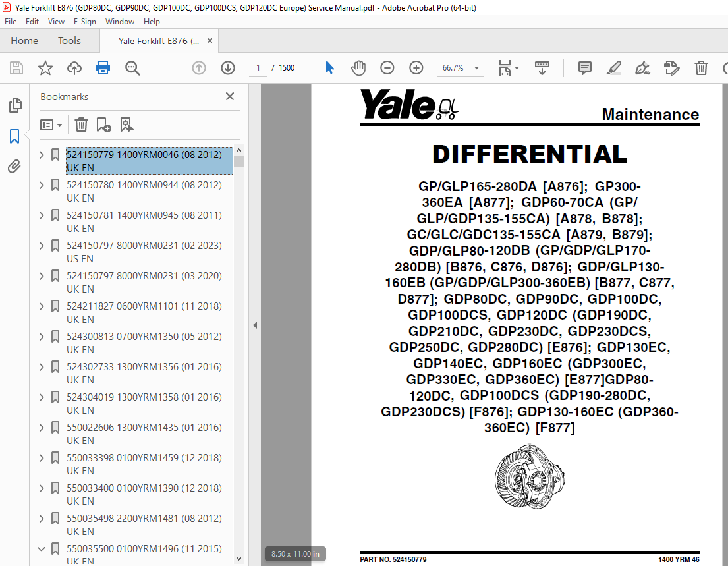Open the View menu
Viewport: 728px width, 566px height.
(56, 21)
